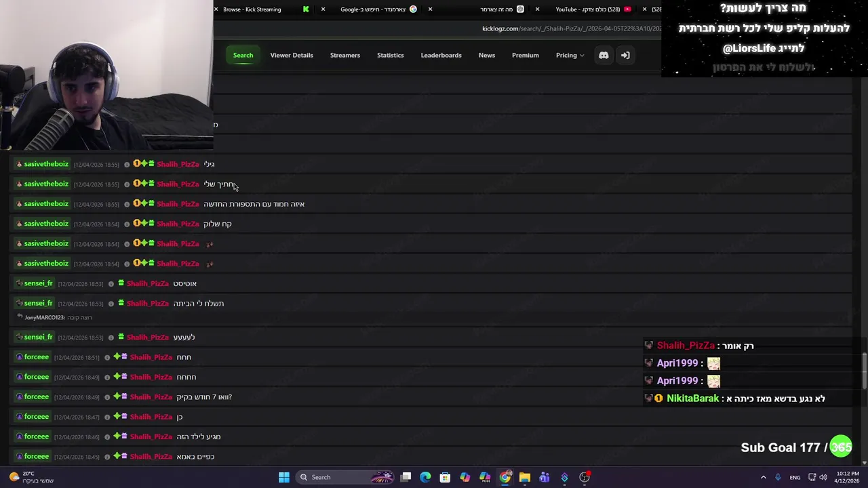Image resolution: width=868 pixels, height=488 pixels.
Task: Open the Windows Start menu
Action: (284, 477)
